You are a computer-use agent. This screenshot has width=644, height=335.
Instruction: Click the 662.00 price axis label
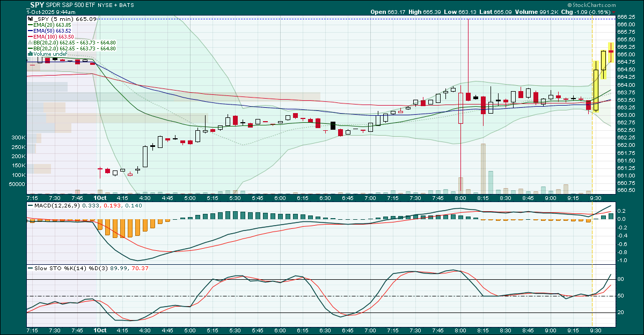point(626,145)
